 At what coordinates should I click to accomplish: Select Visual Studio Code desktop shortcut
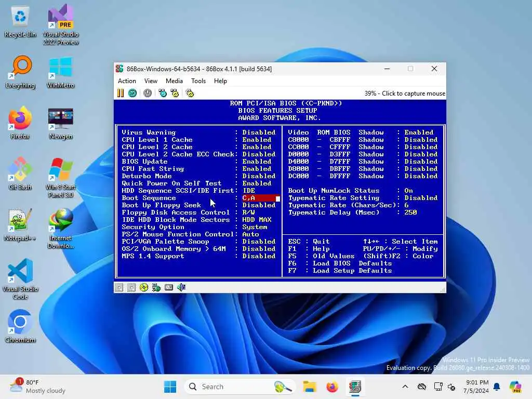point(20,279)
